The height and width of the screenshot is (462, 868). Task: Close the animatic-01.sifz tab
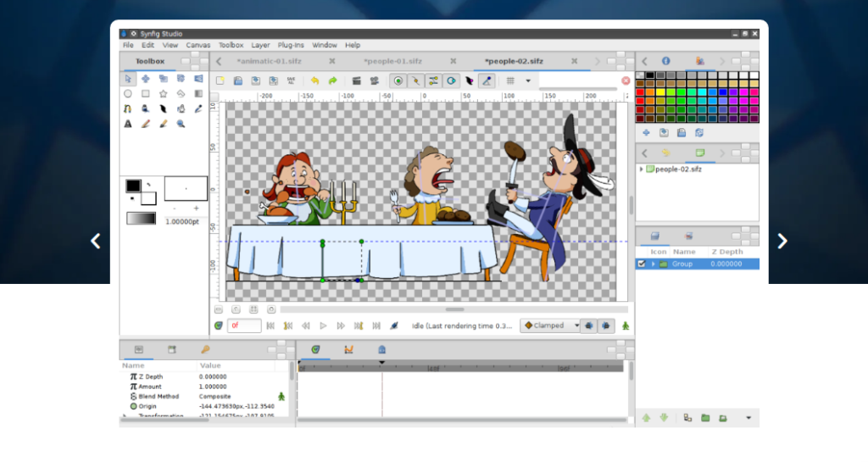pyautogui.click(x=332, y=61)
